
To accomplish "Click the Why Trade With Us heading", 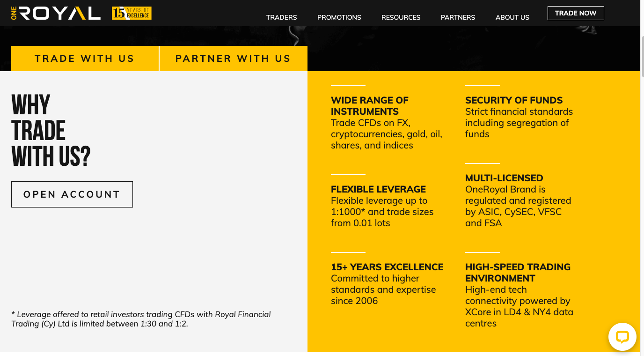I will click(x=51, y=131).
